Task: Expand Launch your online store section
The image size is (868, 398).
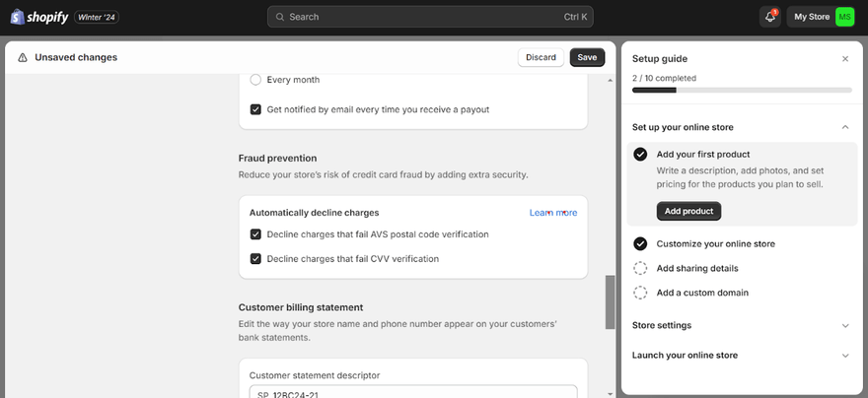Action: [844, 356]
